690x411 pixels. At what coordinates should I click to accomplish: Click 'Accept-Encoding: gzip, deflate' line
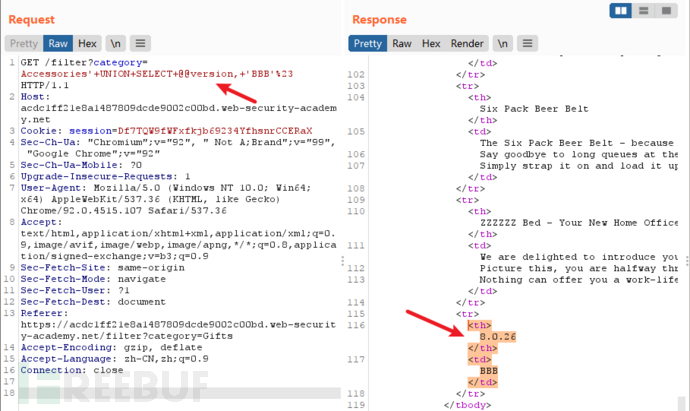111,347
